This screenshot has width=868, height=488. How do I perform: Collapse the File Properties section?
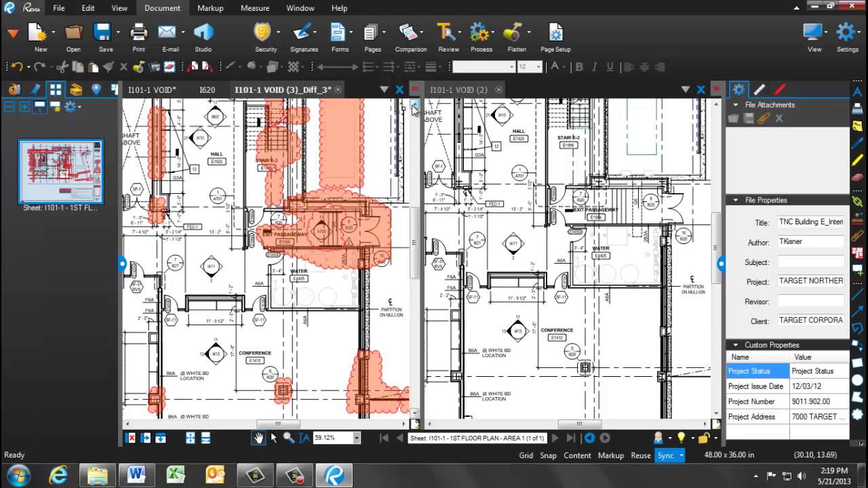(735, 201)
